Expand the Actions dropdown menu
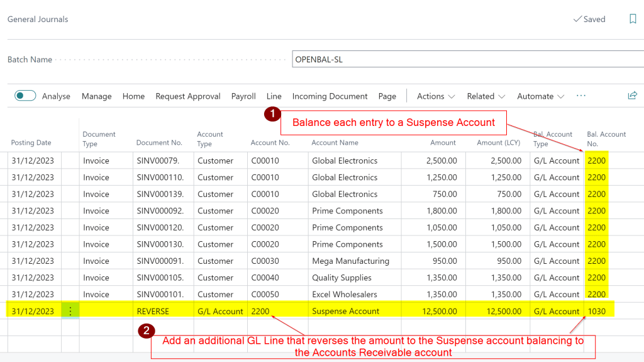Viewport: 644px width, 362px height. click(x=435, y=96)
